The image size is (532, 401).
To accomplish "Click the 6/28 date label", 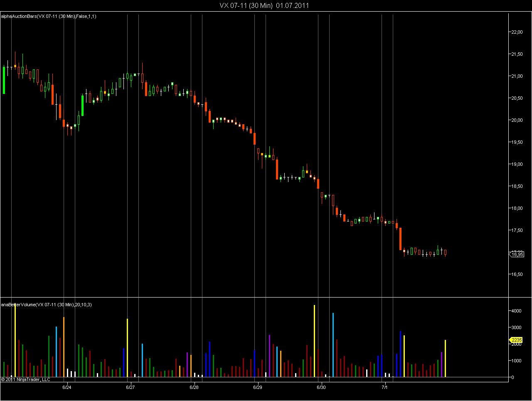I will [194, 387].
